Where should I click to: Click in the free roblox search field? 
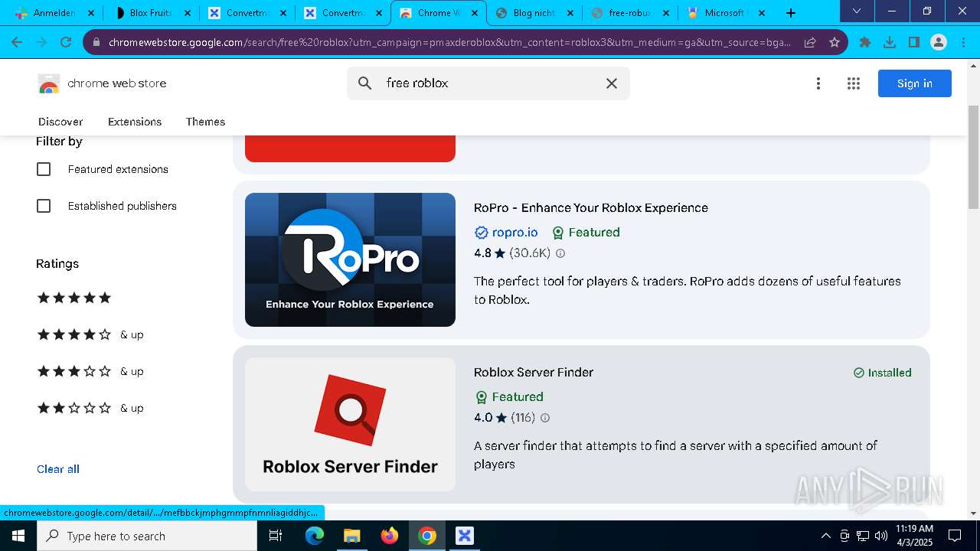pos(490,83)
